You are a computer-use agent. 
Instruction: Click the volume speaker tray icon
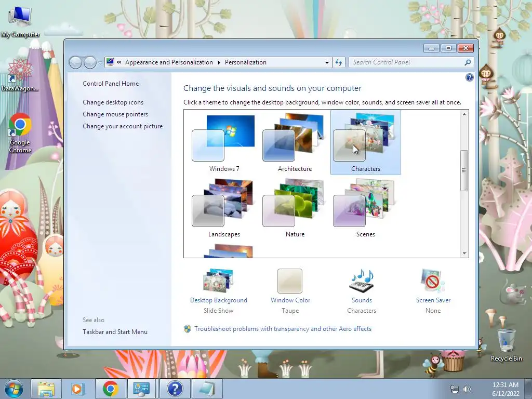(x=467, y=389)
